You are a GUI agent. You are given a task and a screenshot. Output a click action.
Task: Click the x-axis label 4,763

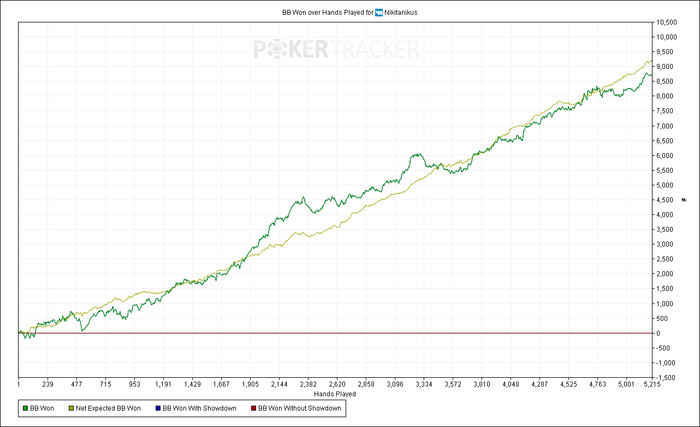click(598, 384)
